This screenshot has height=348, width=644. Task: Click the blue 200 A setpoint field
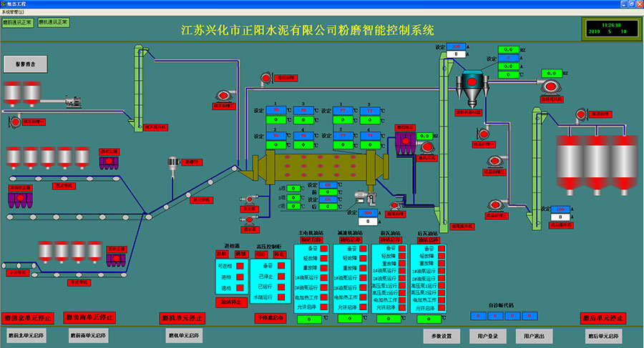368,212
